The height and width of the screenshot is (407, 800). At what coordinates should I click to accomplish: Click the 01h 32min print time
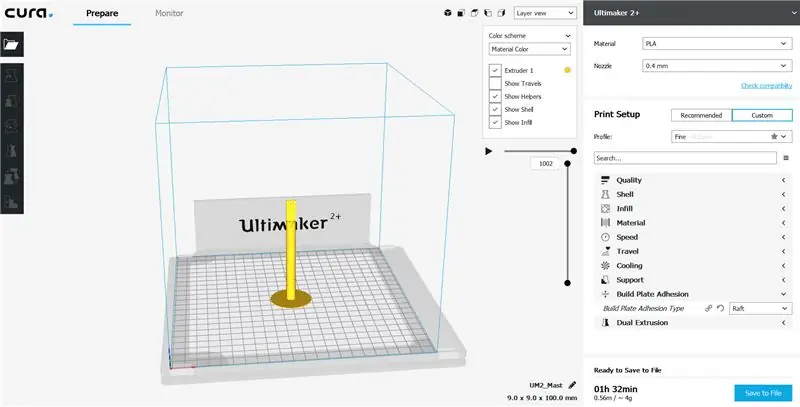tap(616, 389)
